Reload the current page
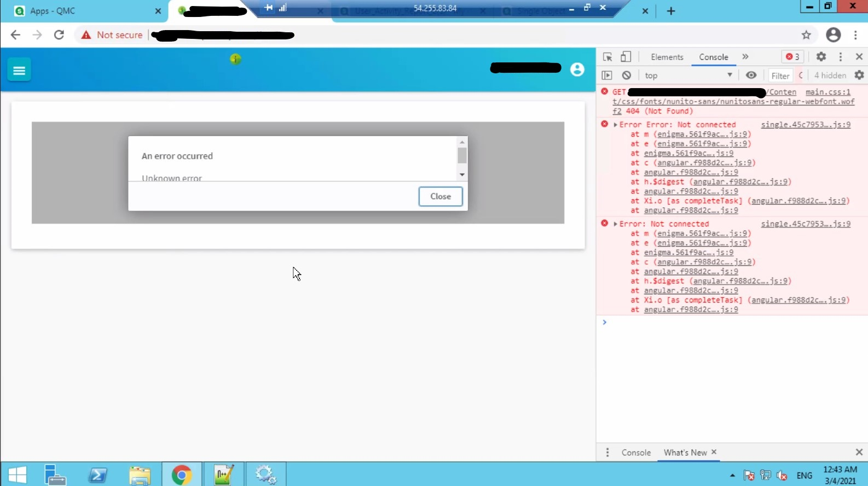The image size is (868, 486). pyautogui.click(x=59, y=35)
